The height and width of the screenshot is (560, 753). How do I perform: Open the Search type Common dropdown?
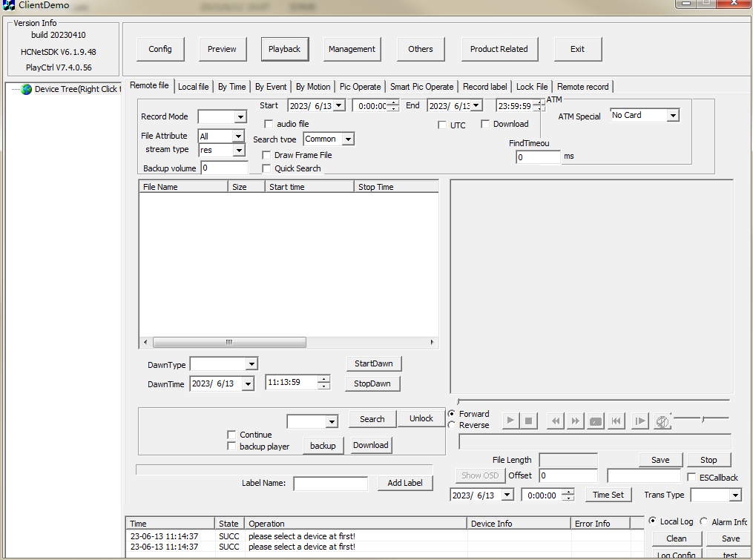coord(349,138)
